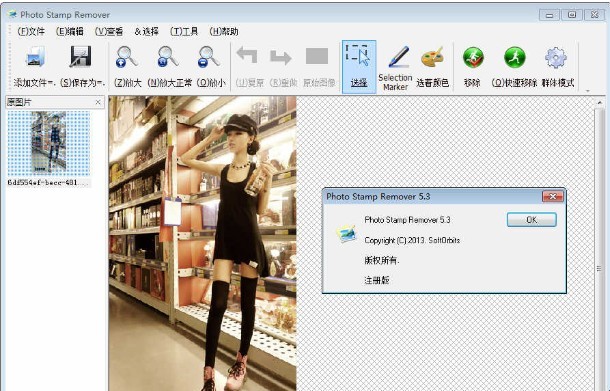Viewport: 610px width, 391px height.
Task: Click the Zoom to normal size icon
Action: click(168, 57)
